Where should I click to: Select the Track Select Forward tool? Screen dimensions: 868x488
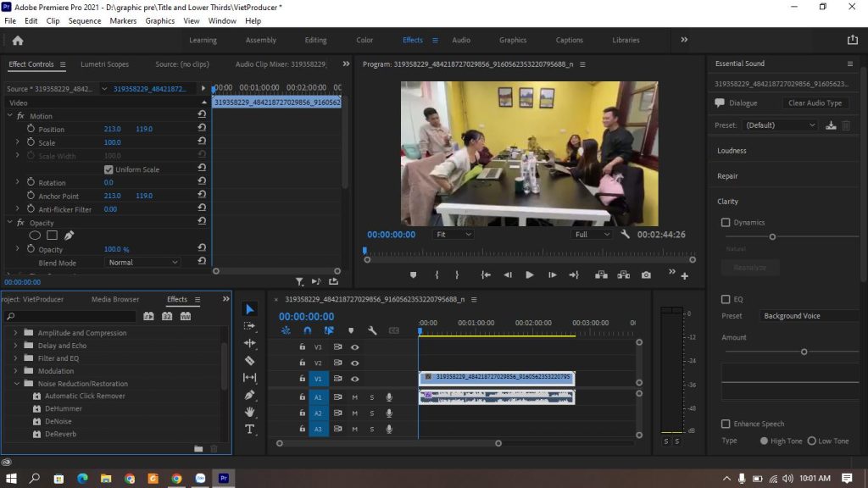pyautogui.click(x=251, y=325)
